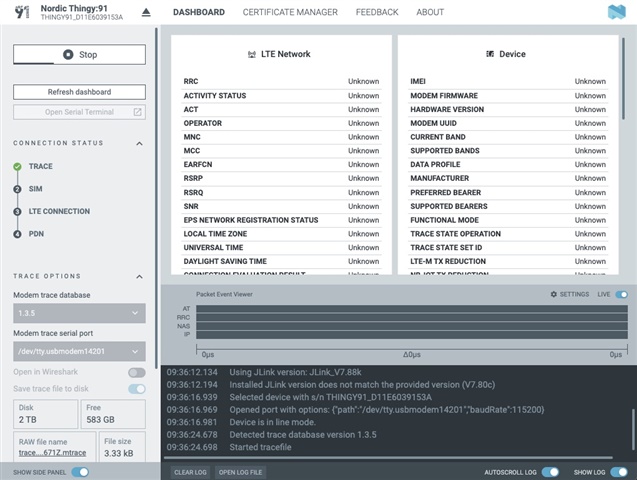
Task: Click the PDN step 4 icon
Action: 17,234
